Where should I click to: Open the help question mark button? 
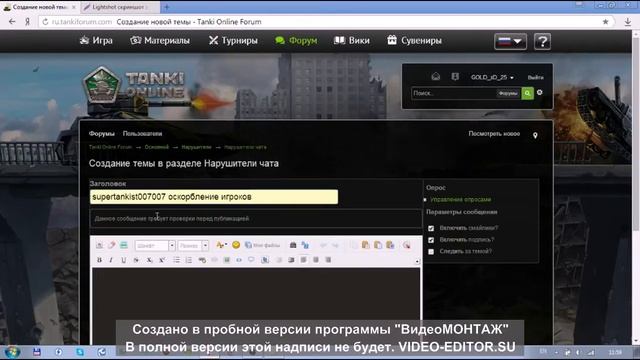point(542,42)
